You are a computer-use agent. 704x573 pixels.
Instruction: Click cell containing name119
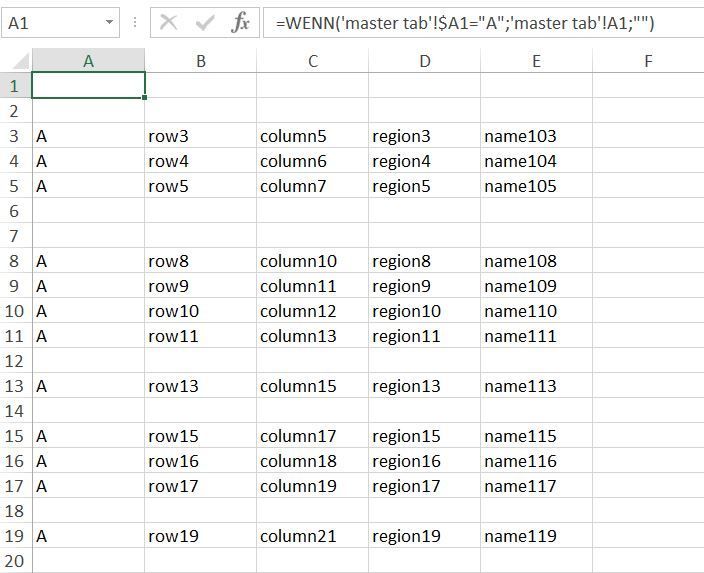point(537,536)
